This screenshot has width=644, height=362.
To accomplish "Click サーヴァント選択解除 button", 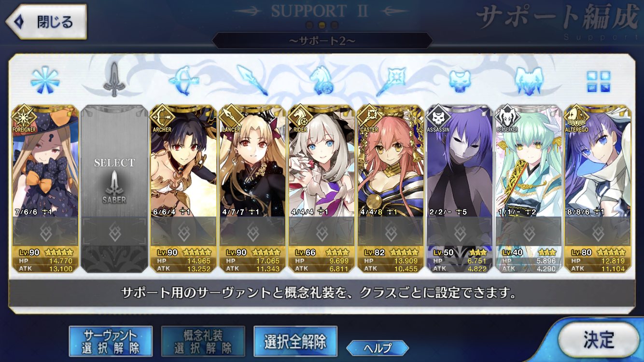I will tap(111, 341).
